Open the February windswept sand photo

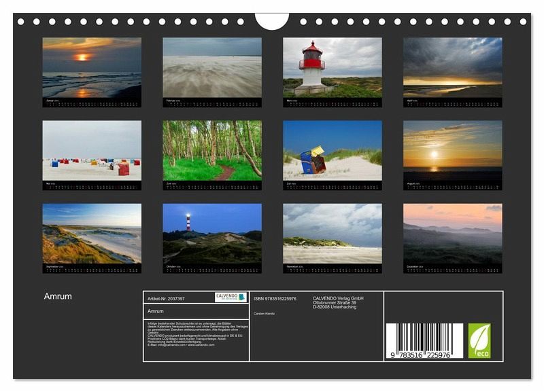tap(212, 67)
